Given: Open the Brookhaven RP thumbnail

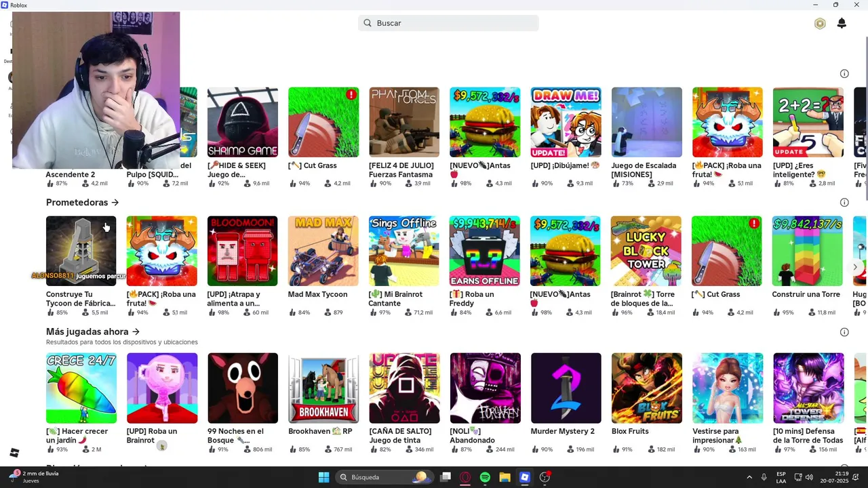Looking at the screenshot, I should pyautogui.click(x=323, y=388).
